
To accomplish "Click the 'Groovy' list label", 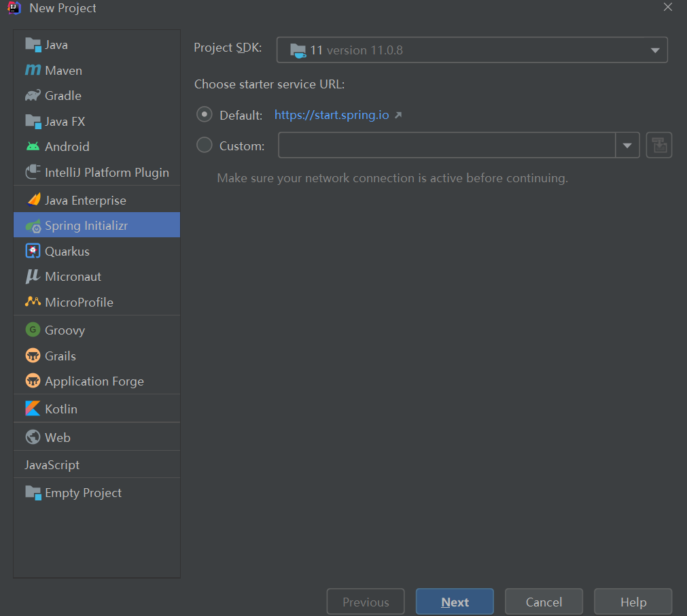I will [65, 330].
